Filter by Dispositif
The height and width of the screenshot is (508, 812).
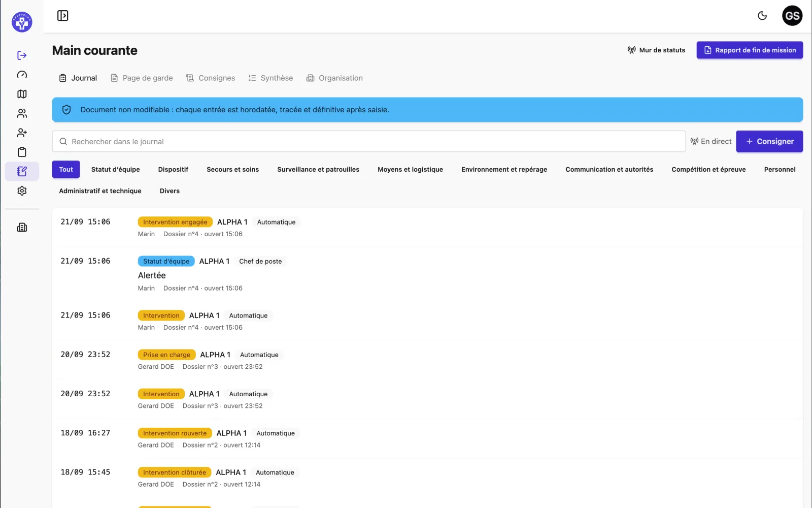tap(173, 169)
